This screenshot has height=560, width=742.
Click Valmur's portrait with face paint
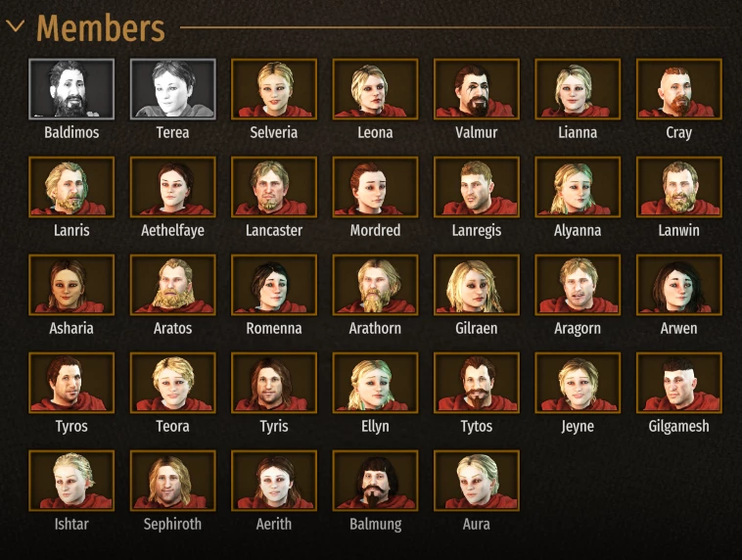[477, 89]
